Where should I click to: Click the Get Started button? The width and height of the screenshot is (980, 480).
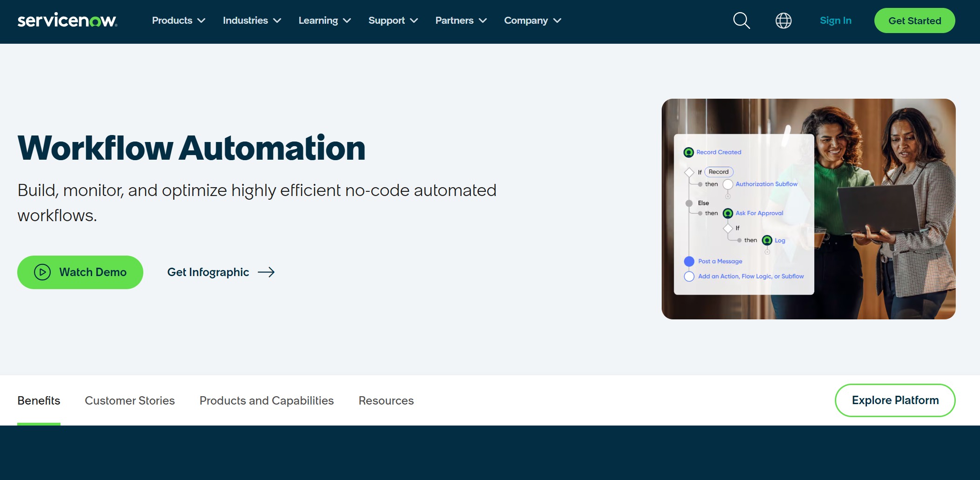(x=914, y=20)
